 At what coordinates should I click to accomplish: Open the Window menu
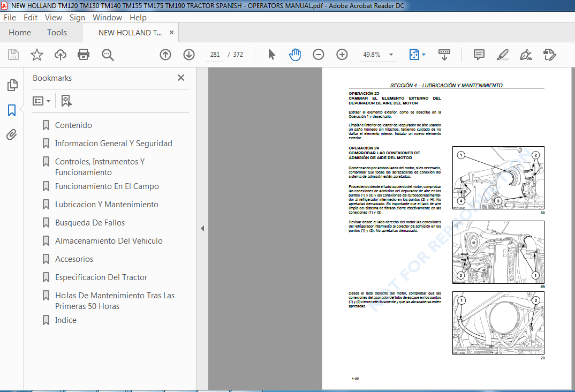(x=107, y=17)
